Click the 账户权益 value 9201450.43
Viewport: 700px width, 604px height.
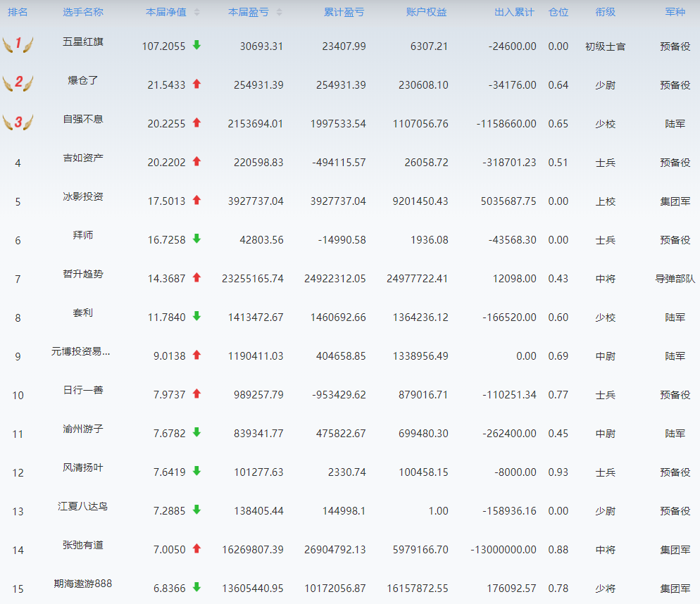(x=420, y=201)
